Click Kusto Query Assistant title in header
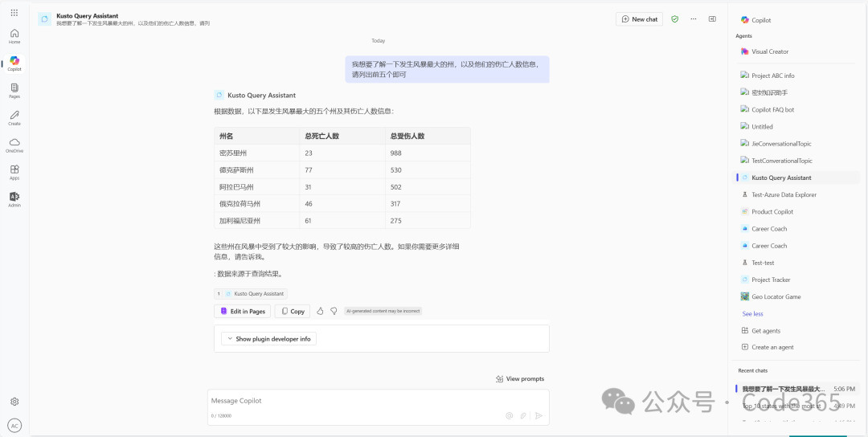This screenshot has width=868, height=437. click(x=87, y=16)
